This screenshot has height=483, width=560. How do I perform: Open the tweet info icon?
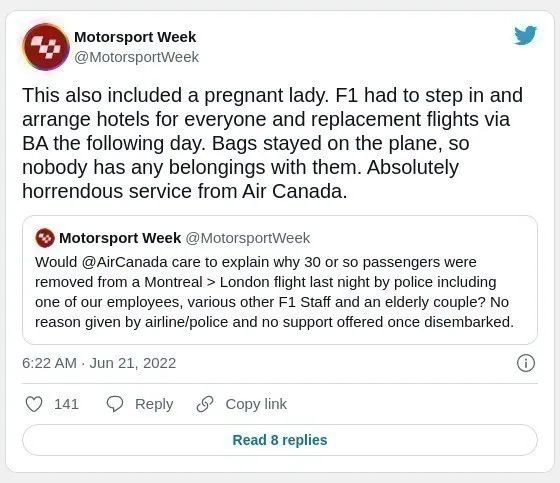coord(526,363)
